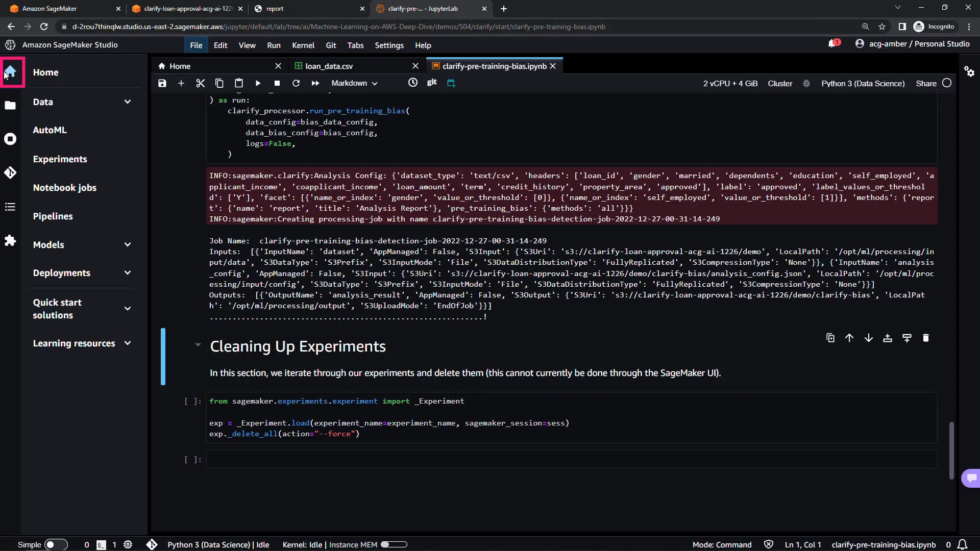
Task: Open the Kernel menu
Action: [303, 45]
